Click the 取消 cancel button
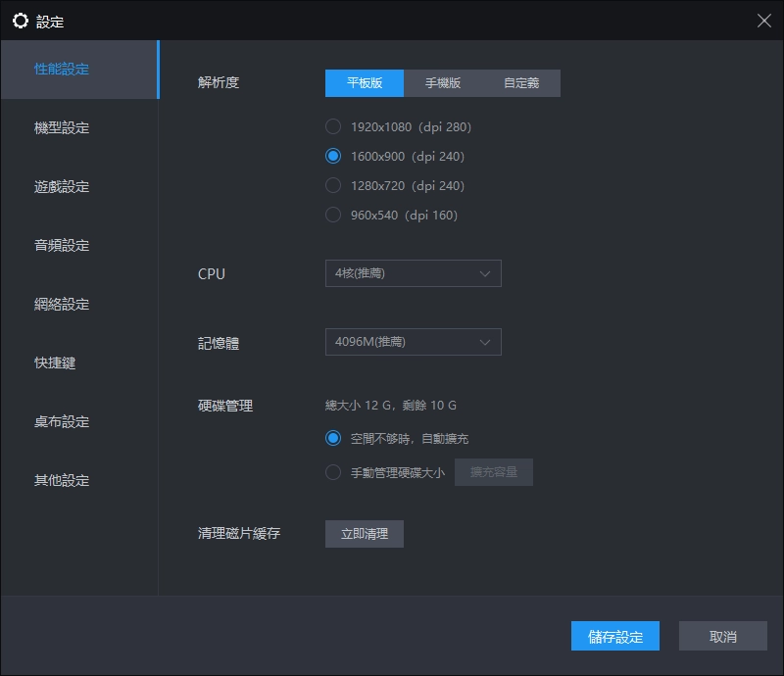 click(722, 636)
